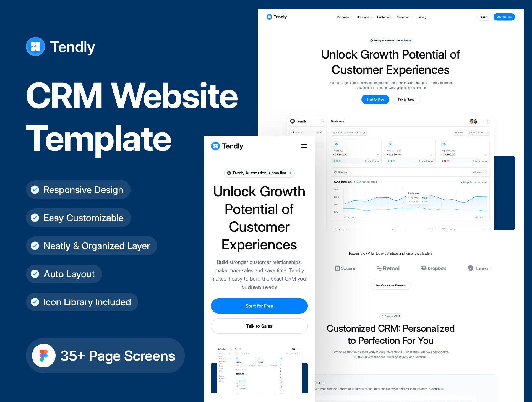Click the cube icon in the mobile automation banner
Image resolution: width=532 pixels, height=402 pixels.
[x=229, y=173]
